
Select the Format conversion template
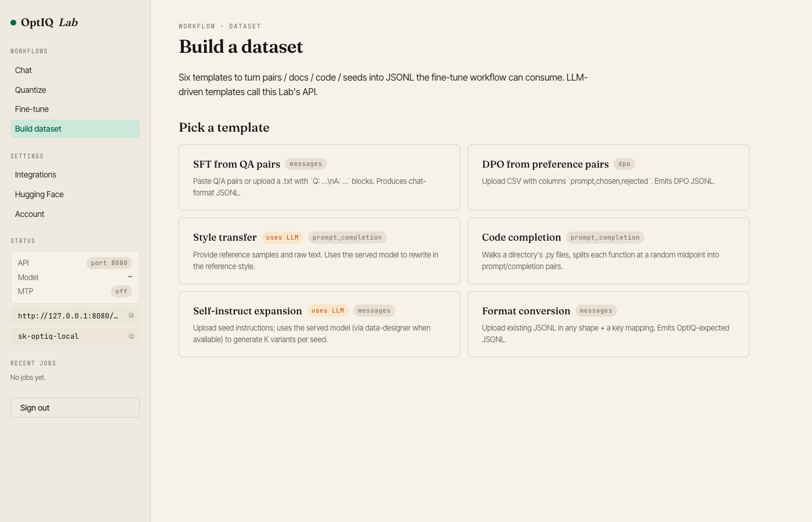[608, 324]
